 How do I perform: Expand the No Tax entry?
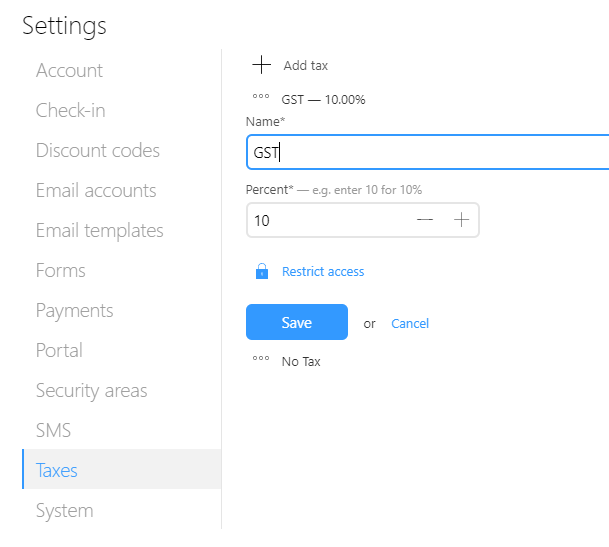click(301, 361)
